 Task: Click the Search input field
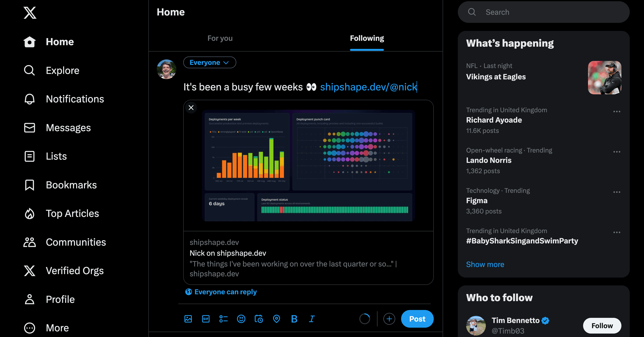[544, 12]
